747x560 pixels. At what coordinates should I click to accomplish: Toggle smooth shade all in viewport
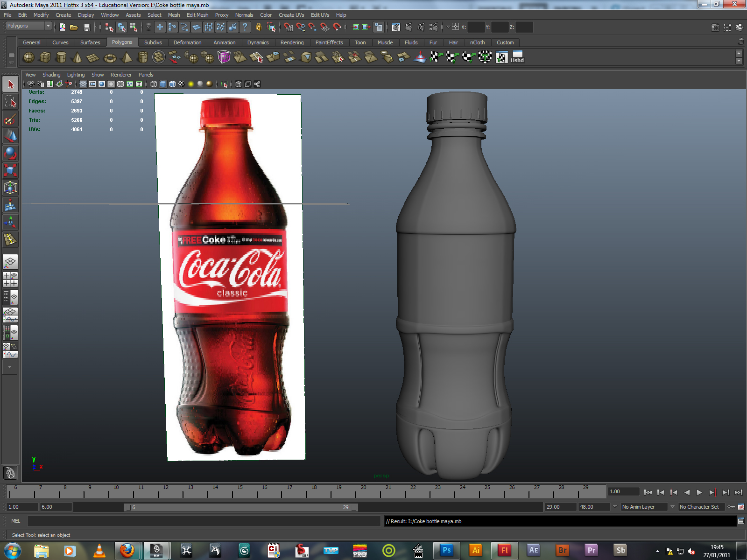coord(163,84)
